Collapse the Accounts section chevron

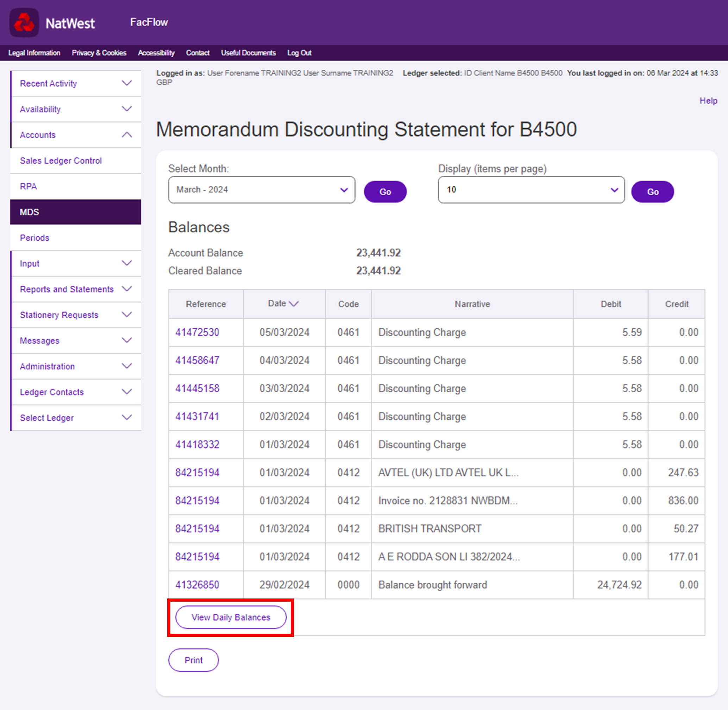point(127,135)
